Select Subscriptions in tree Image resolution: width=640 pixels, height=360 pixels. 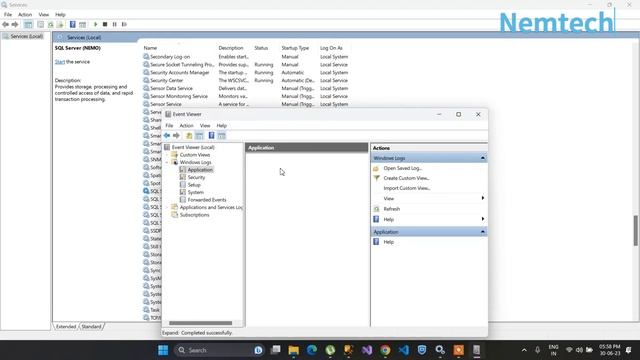pyautogui.click(x=194, y=215)
